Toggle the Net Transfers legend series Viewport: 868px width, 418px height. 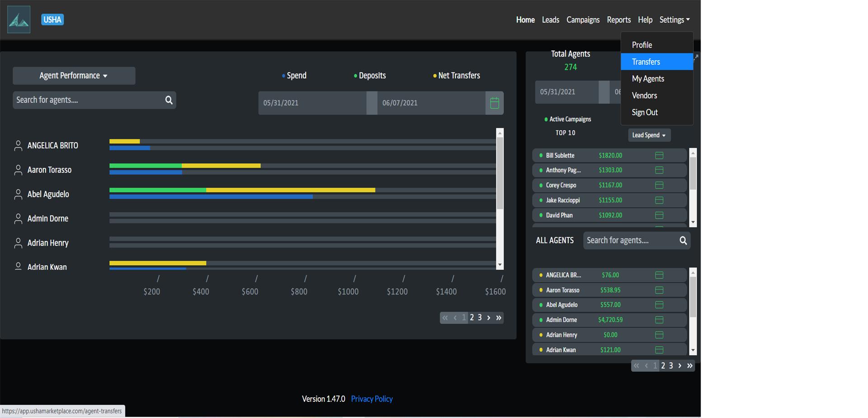(x=457, y=75)
